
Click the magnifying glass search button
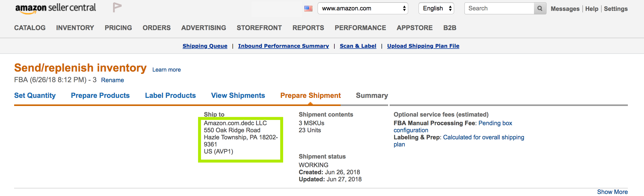tap(540, 8)
